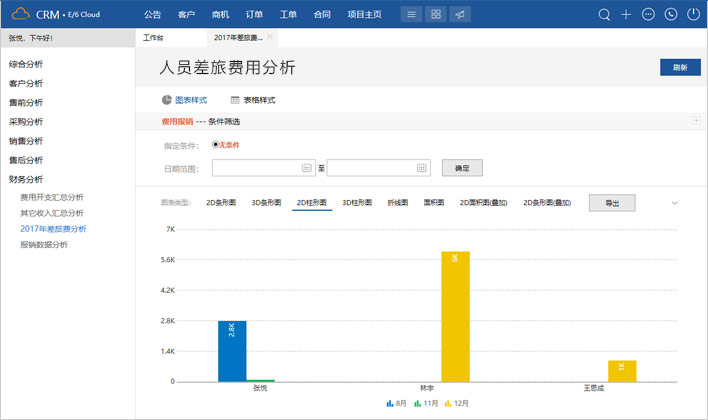Click the plus add icon in header
The width and height of the screenshot is (708, 420).
tap(626, 15)
